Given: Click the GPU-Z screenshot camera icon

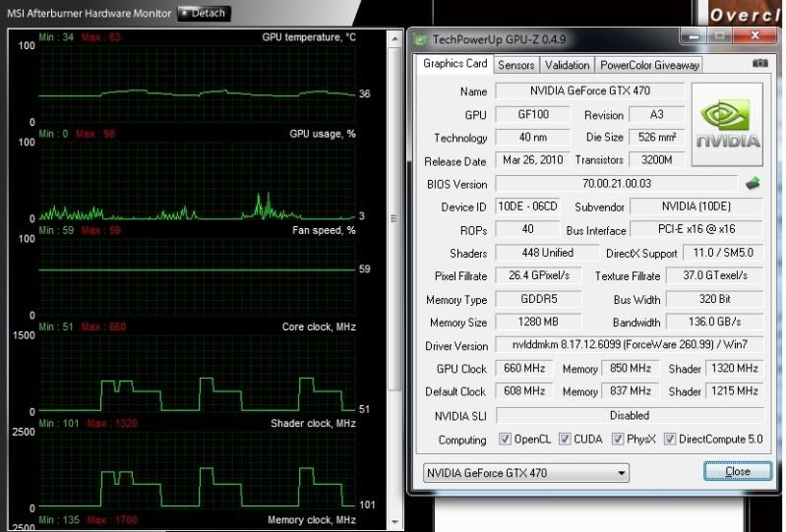Looking at the screenshot, I should click(760, 64).
